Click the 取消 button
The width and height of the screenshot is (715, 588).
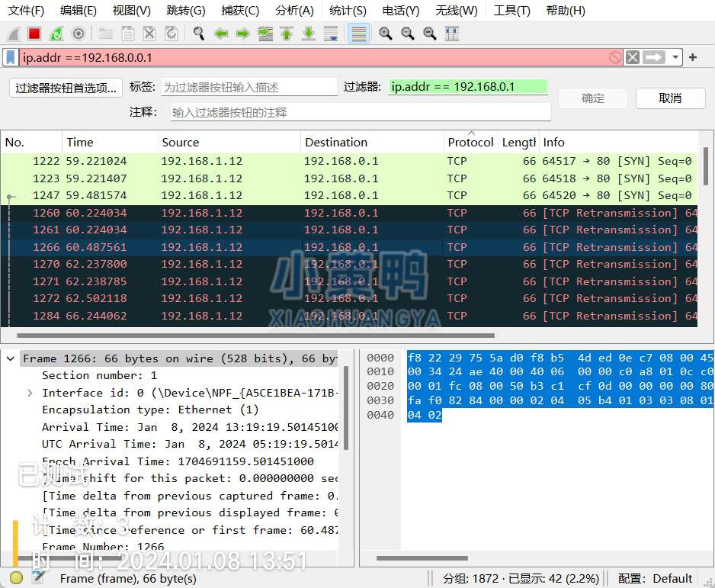click(x=670, y=98)
